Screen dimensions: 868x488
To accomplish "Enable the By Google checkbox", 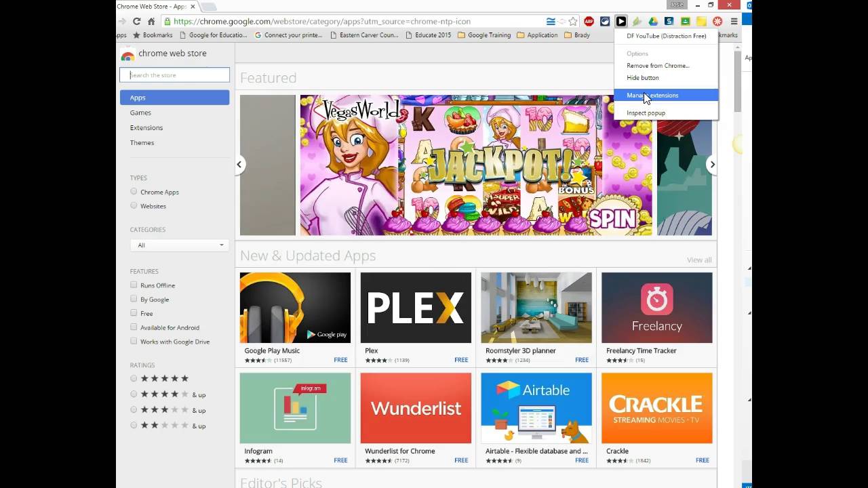I will [x=134, y=299].
